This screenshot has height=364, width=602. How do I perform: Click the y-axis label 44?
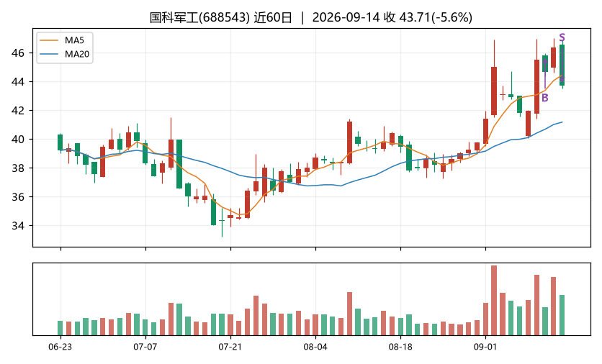(18, 82)
